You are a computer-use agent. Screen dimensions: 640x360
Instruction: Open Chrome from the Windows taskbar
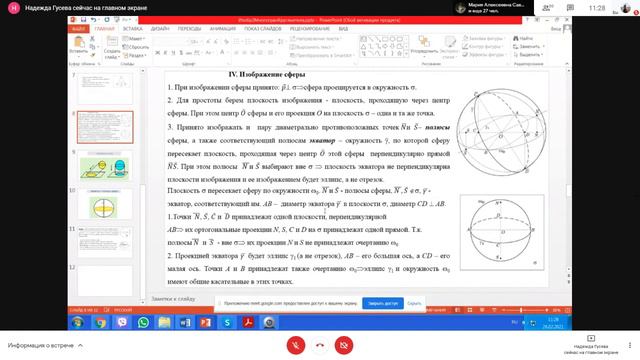tap(100, 322)
